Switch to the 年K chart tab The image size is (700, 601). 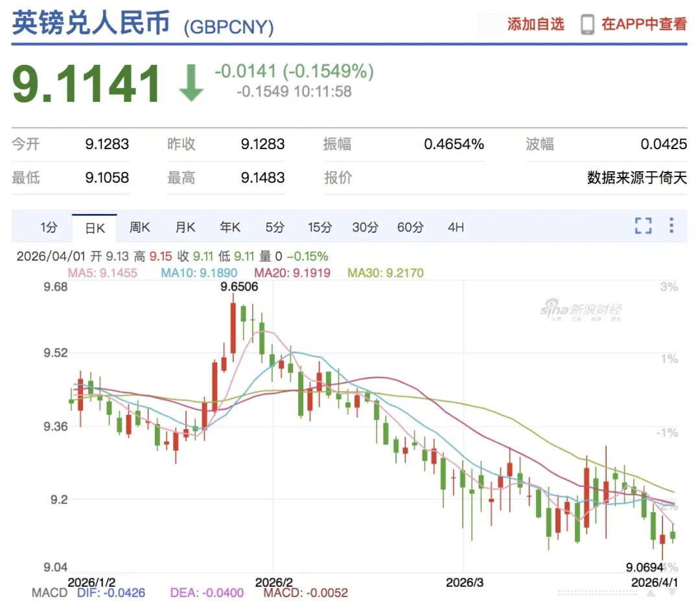pyautogui.click(x=230, y=228)
